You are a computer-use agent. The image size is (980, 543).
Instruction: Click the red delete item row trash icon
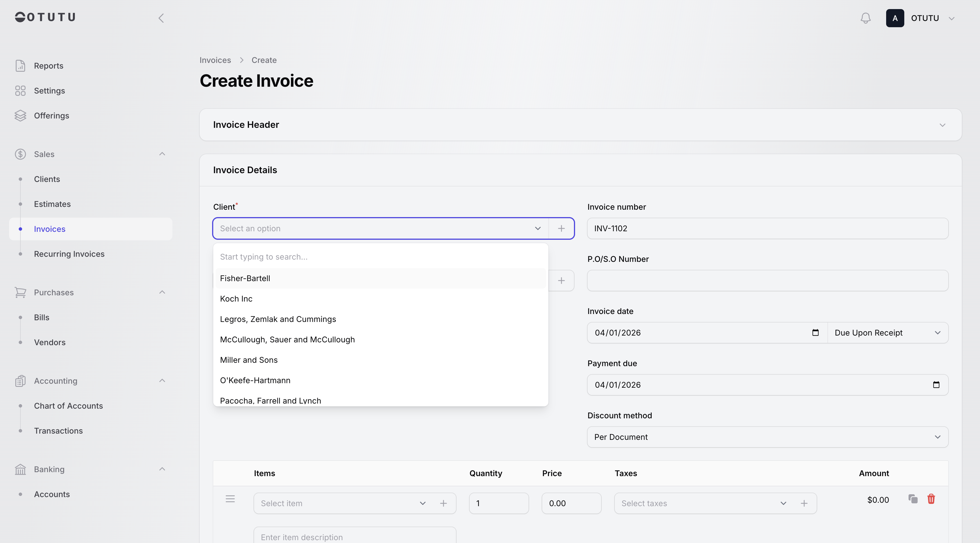pyautogui.click(x=931, y=499)
